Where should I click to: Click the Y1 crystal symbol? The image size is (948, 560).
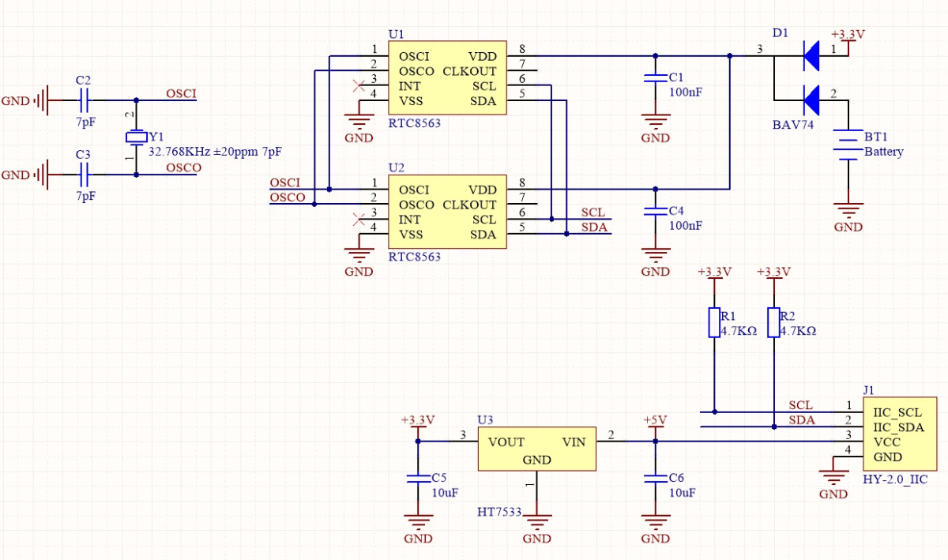[137, 137]
